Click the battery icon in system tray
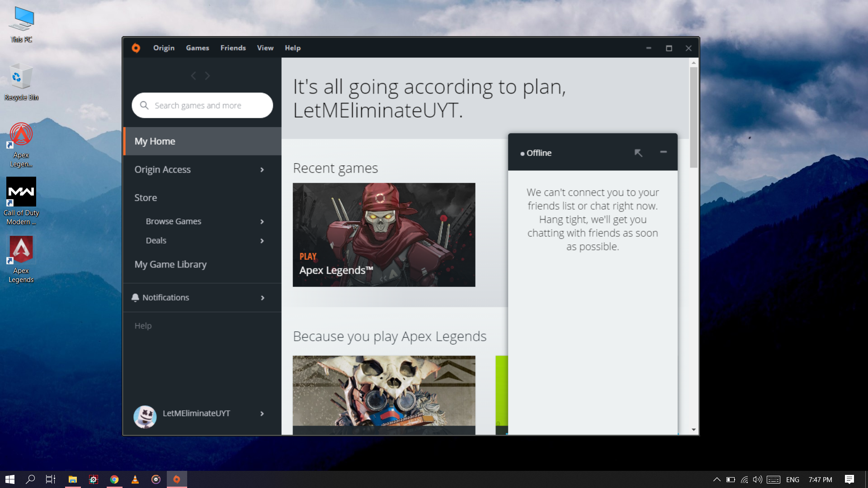Viewport: 868px width, 488px height. coord(731,479)
